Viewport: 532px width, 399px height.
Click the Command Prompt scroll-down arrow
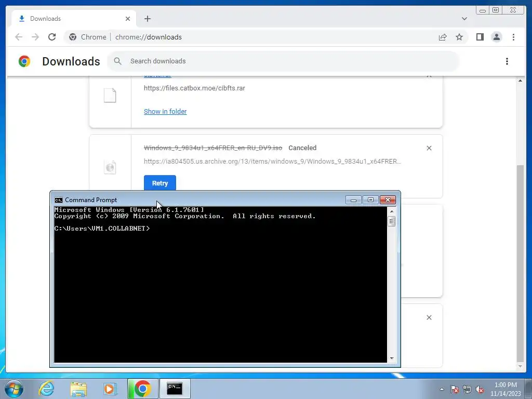[392, 358]
